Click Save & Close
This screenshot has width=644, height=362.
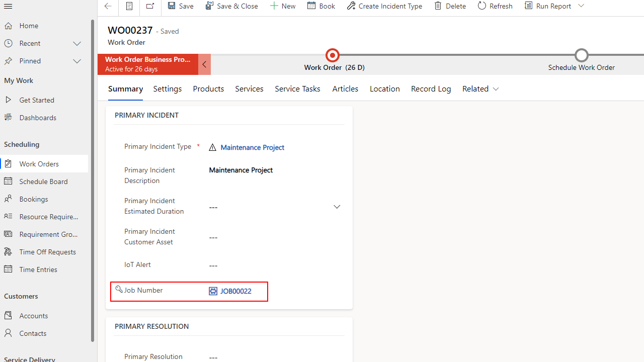[232, 6]
